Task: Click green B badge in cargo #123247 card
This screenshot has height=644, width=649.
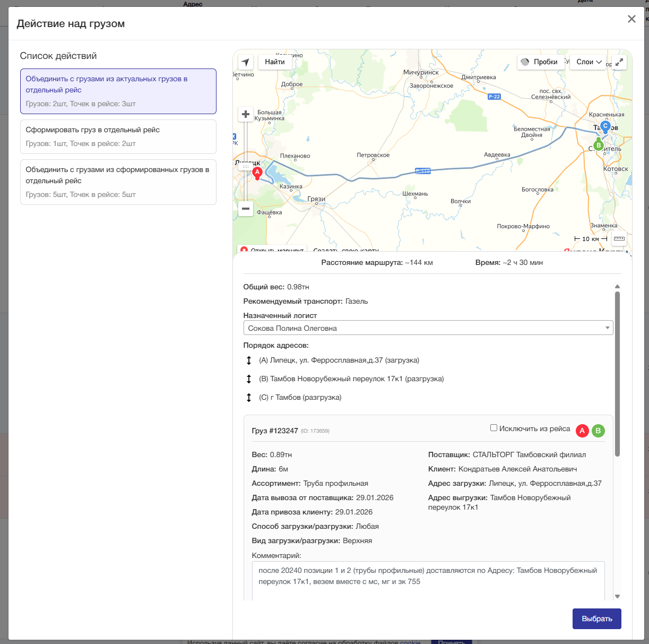Action: click(x=598, y=431)
